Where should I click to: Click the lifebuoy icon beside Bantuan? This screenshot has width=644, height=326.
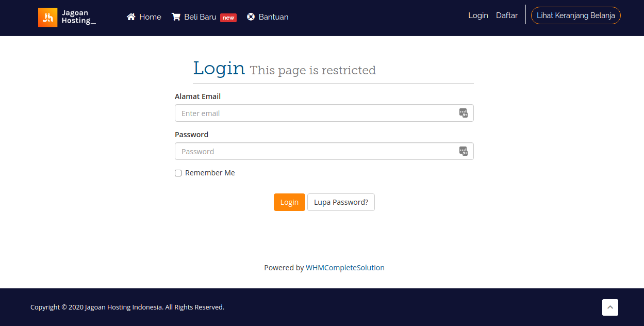point(251,17)
